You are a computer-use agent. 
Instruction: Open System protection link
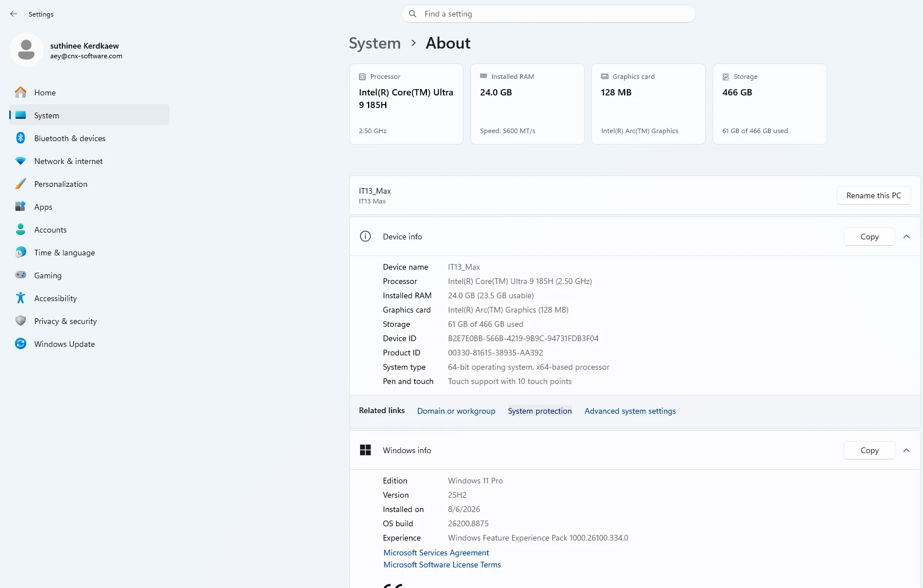540,411
